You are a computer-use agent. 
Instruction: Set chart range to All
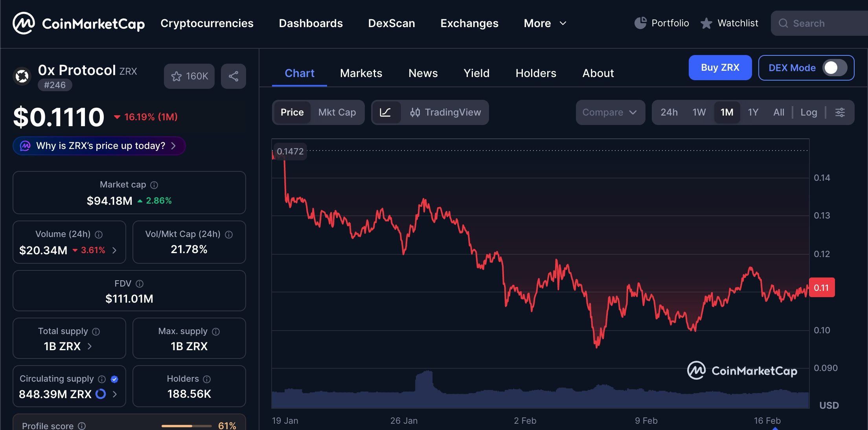(x=778, y=112)
